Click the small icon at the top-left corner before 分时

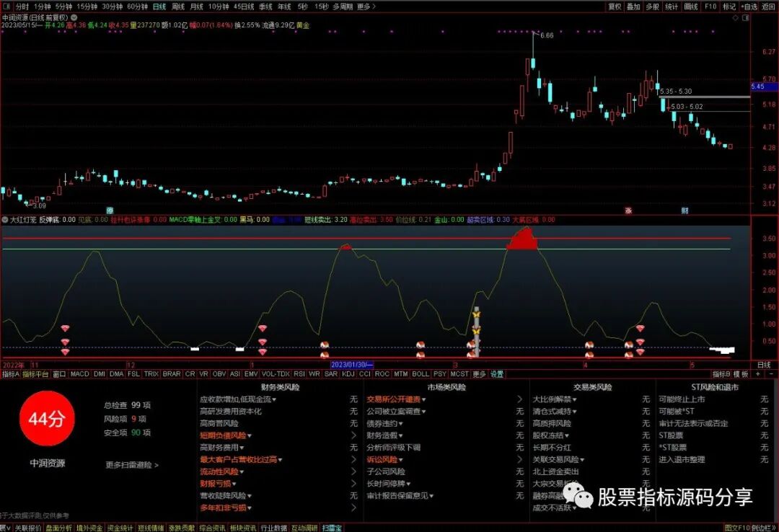coord(6,6)
